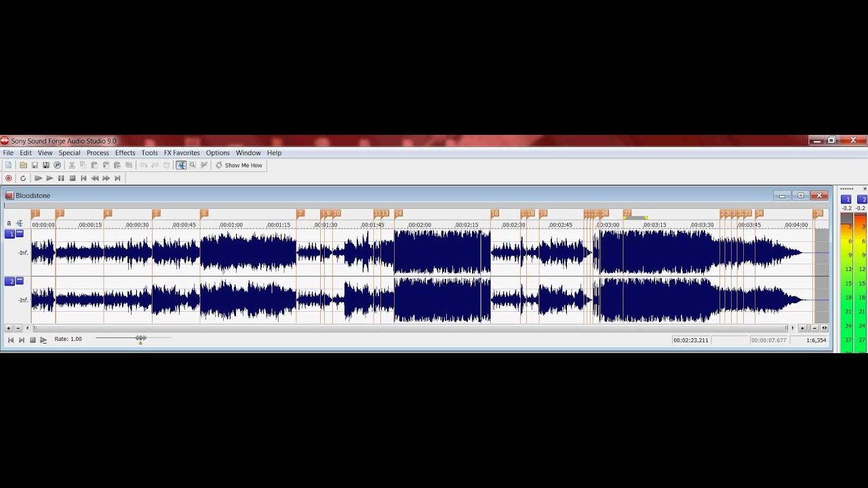The height and width of the screenshot is (488, 868).
Task: Open the View menu
Action: tap(45, 153)
